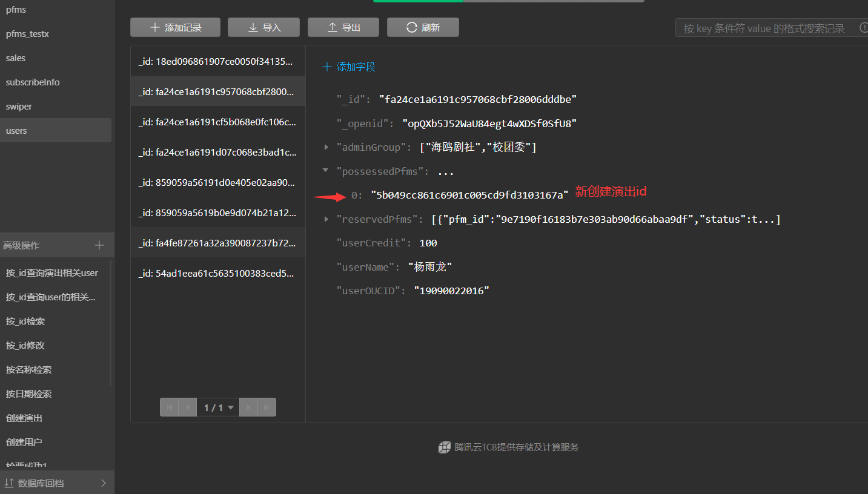Open the subscribeInfo collection
The width and height of the screenshot is (868, 494).
click(56, 82)
